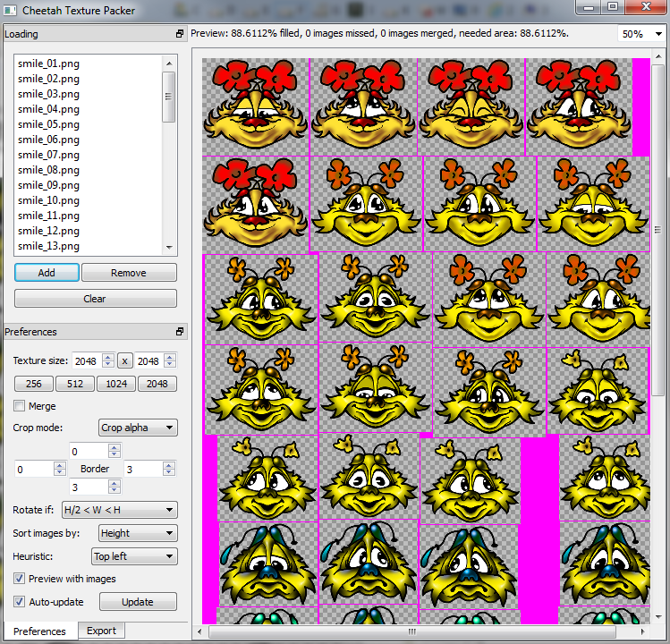Open the Rotate if dropdown
Screen dimensions: 670x644
pos(120,510)
